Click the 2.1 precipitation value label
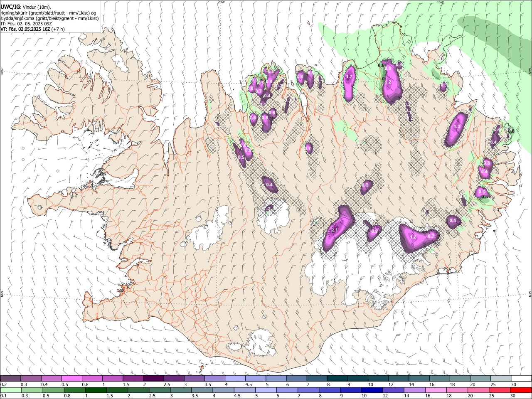Image resolution: width=532 pixels, height=399 pixels. pos(335,230)
